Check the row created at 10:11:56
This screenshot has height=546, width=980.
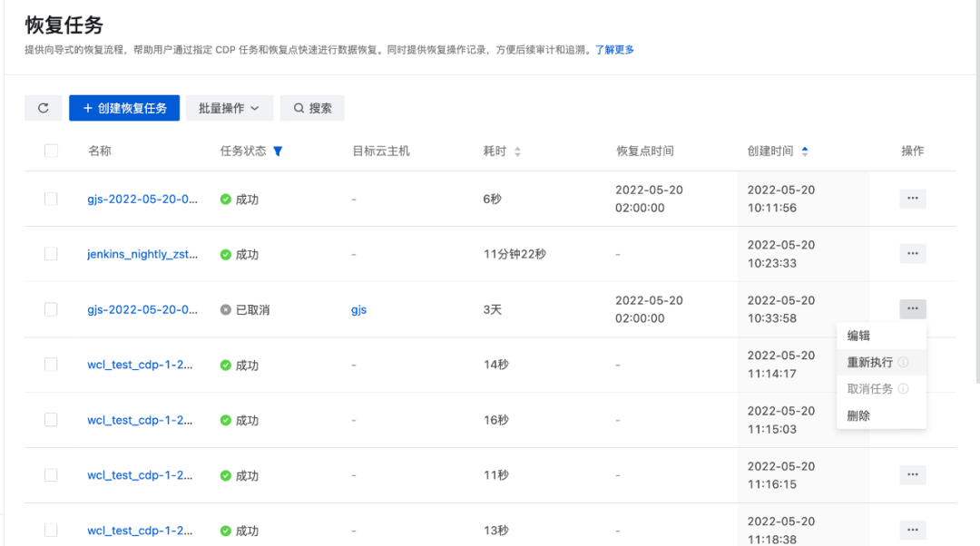click(x=51, y=199)
